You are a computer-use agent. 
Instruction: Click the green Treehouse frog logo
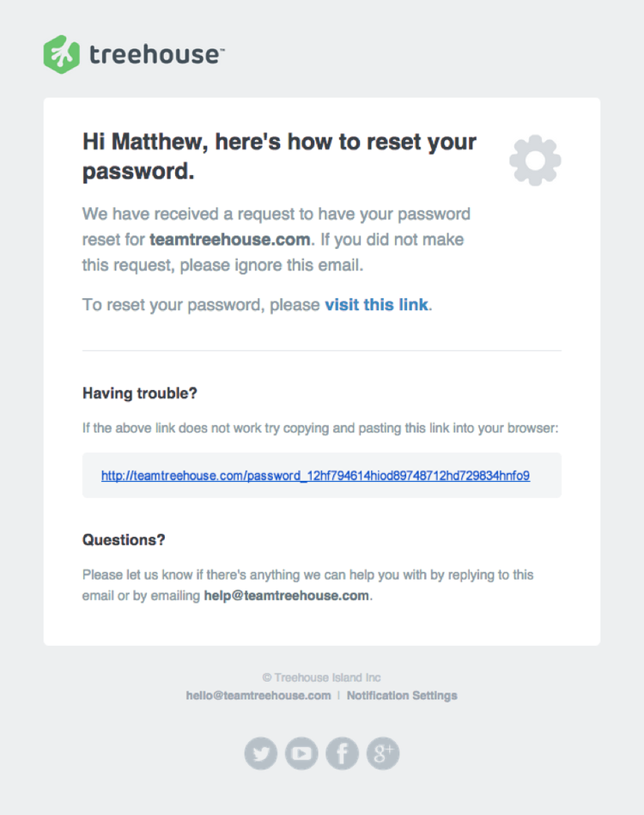coord(62,54)
